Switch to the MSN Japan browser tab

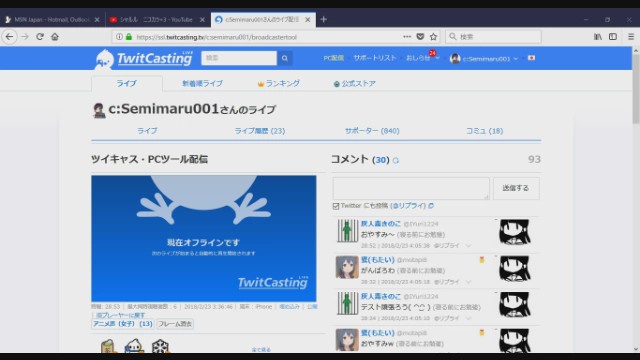coord(51,19)
